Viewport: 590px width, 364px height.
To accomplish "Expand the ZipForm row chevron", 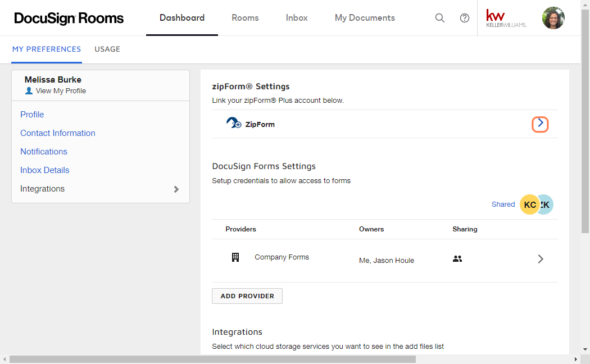I will (540, 124).
